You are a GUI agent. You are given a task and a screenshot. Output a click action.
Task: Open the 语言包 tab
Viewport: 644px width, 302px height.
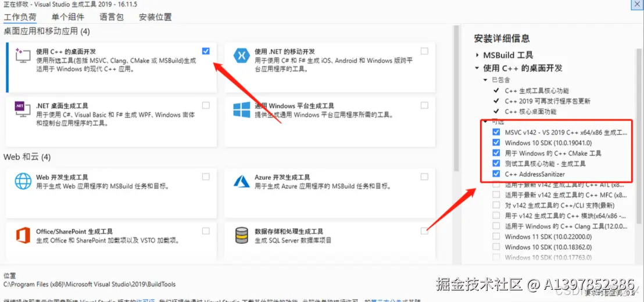tap(112, 17)
